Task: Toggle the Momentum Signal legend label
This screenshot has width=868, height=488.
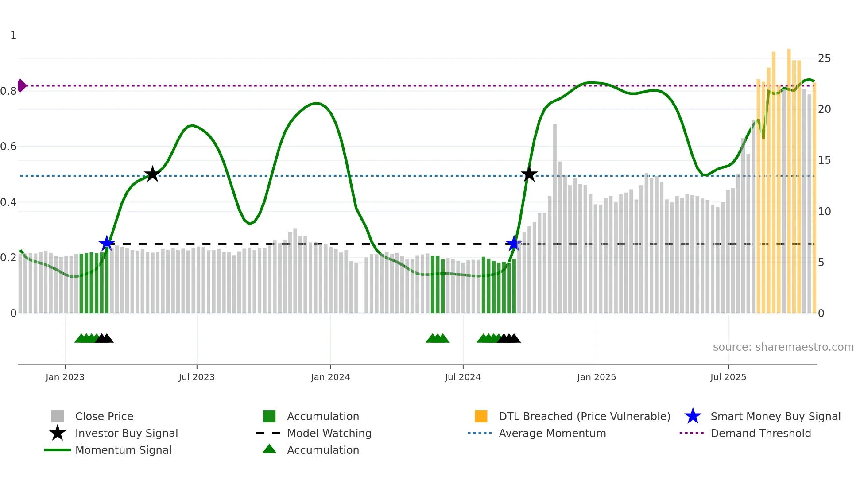Action: tap(123, 450)
